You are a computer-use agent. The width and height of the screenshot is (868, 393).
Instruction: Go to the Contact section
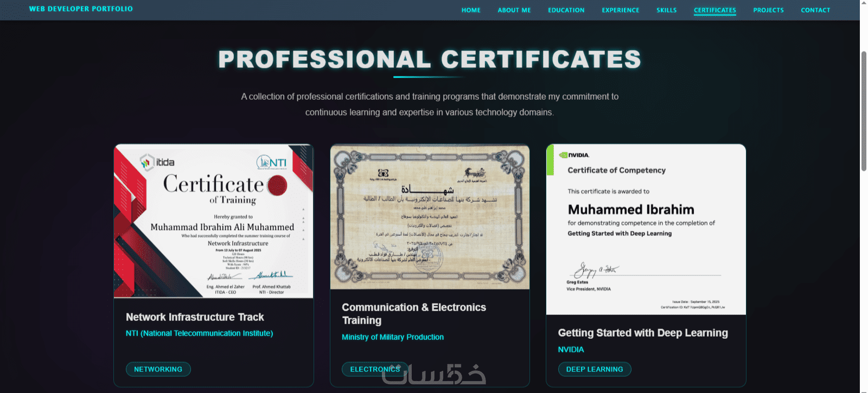[x=816, y=10]
